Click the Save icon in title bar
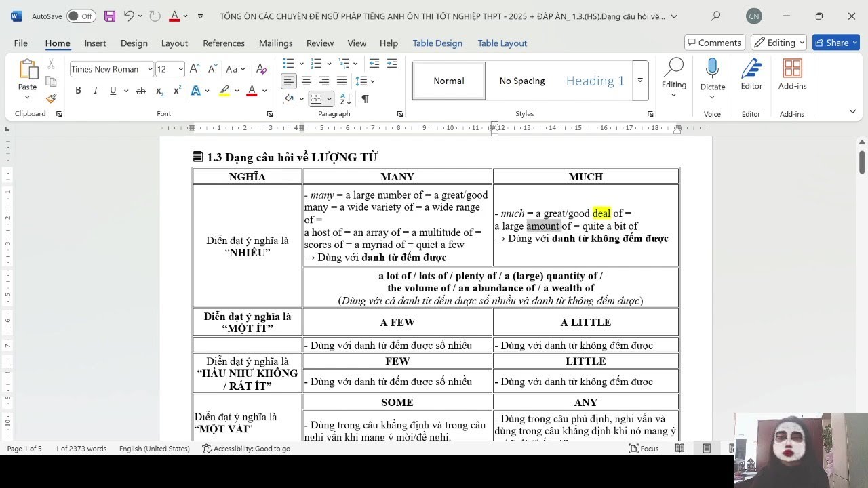 pos(109,16)
